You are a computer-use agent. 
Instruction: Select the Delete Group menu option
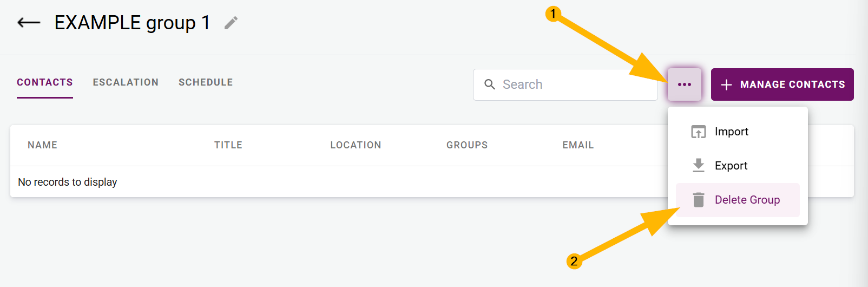pos(747,200)
